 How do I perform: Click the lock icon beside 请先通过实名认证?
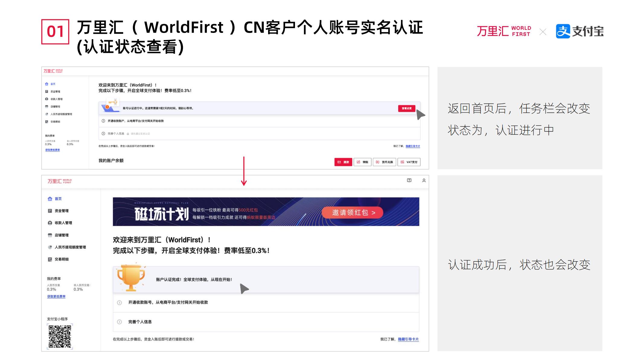coord(128,134)
